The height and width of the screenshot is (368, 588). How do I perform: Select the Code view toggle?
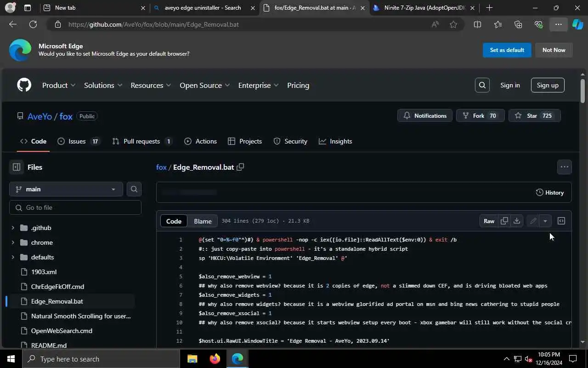coord(174,221)
